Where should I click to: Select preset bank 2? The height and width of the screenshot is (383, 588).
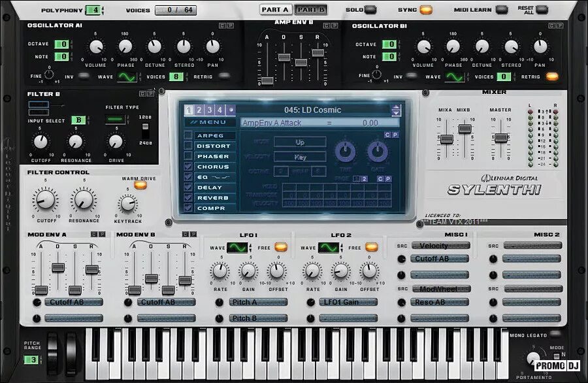199,110
